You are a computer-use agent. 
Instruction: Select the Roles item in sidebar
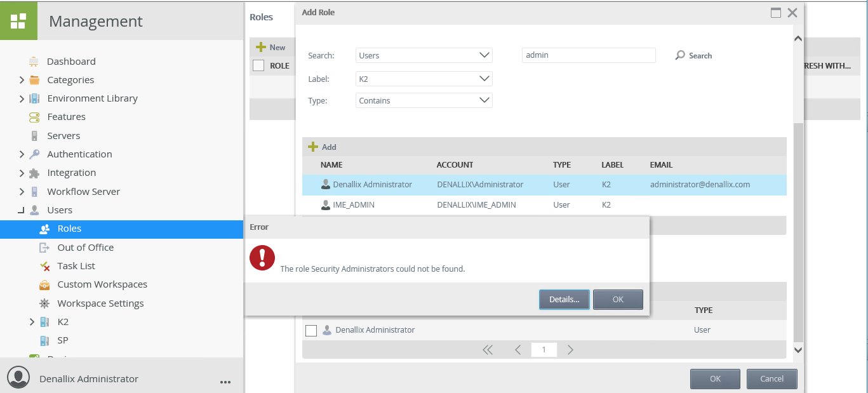(121, 229)
